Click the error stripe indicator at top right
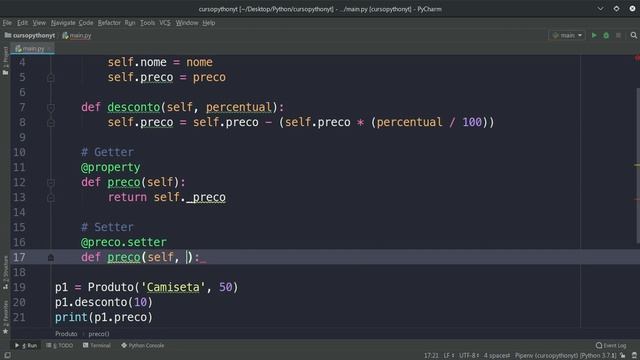The height and width of the screenshot is (360, 640). click(x=637, y=58)
